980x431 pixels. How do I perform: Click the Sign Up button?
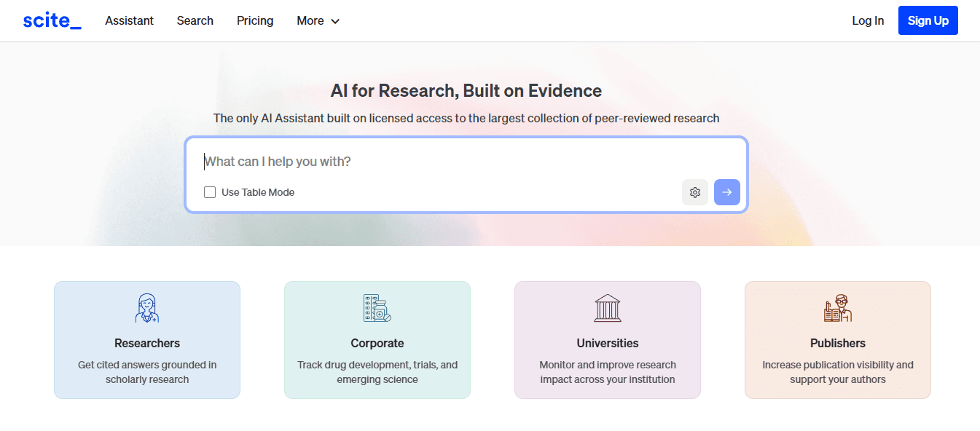tap(928, 20)
